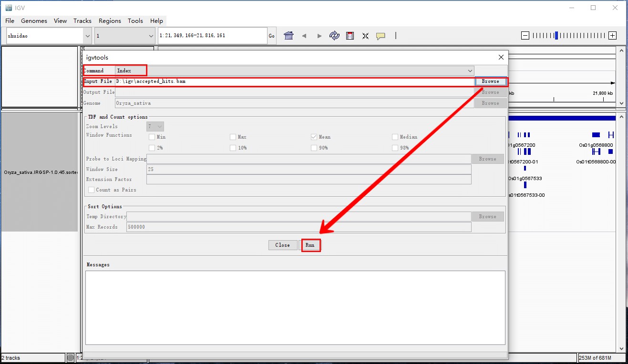Viewport: 628px width, 364px height.
Task: Click the resize tracks to fit icon
Action: (x=365, y=36)
